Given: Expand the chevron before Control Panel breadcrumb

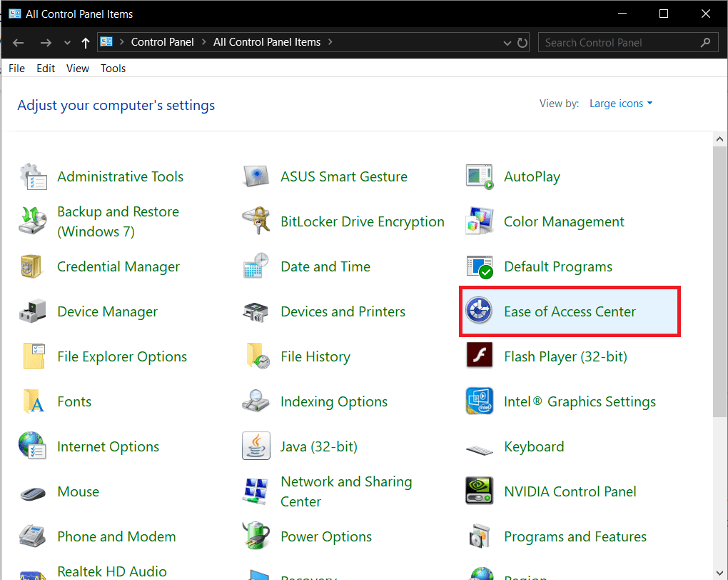Looking at the screenshot, I should click(x=121, y=42).
